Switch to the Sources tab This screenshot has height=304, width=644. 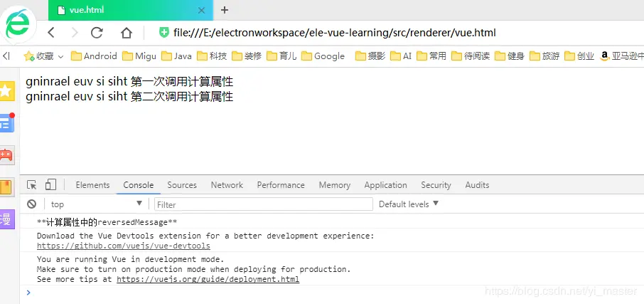pos(182,185)
